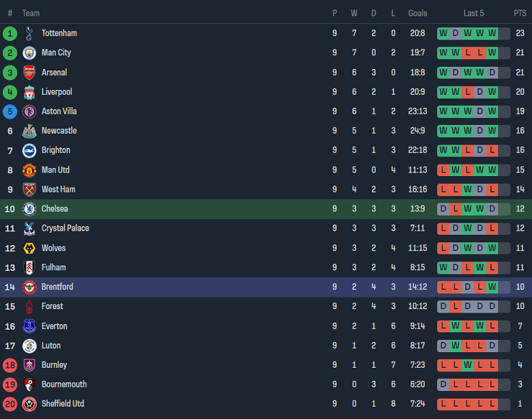532x419 pixels.
Task: Click the Chelsea club crest
Action: (x=29, y=209)
